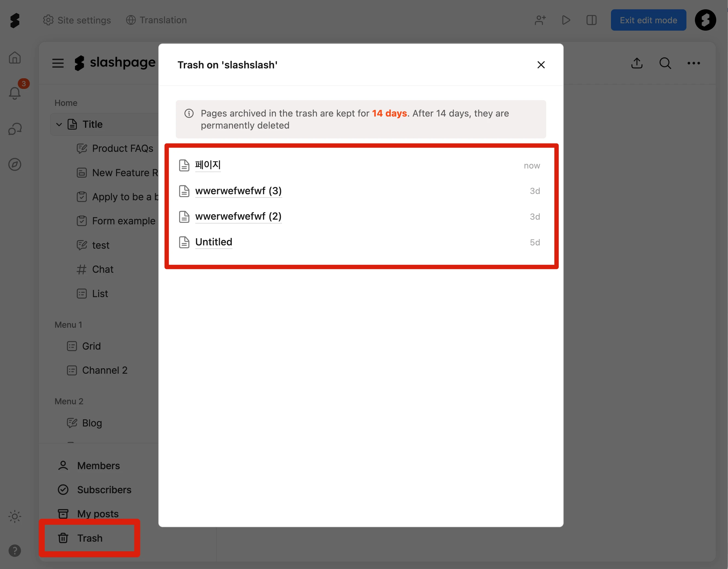Image resolution: width=728 pixels, height=569 pixels.
Task: Open New Feature R page in the sidebar
Action: [x=117, y=173]
